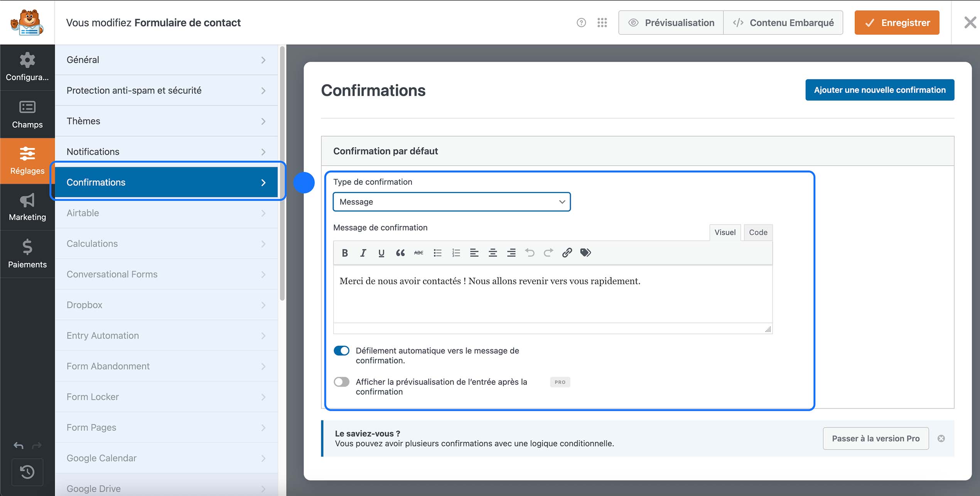Apply italic formatting in the message editor
The width and height of the screenshot is (980, 496).
363,252
